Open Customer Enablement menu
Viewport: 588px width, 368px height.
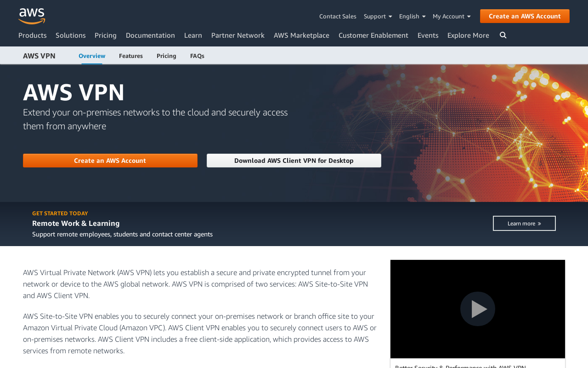pos(373,35)
